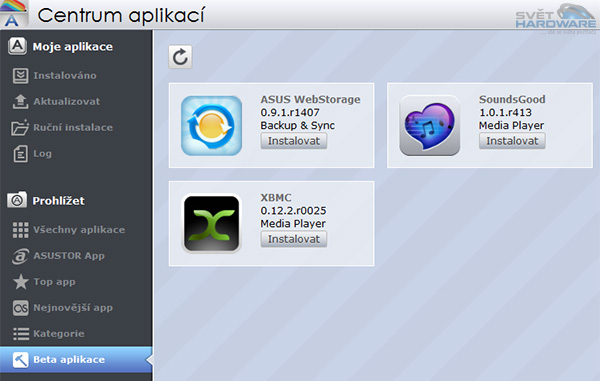
Task: Click XBMC's Media Player category text
Action: [x=293, y=224]
